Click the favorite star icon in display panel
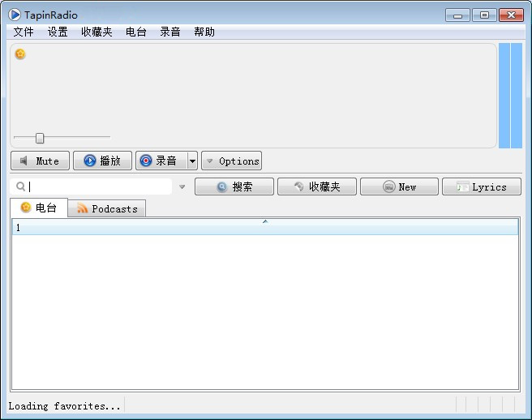532x420 pixels. (20, 54)
